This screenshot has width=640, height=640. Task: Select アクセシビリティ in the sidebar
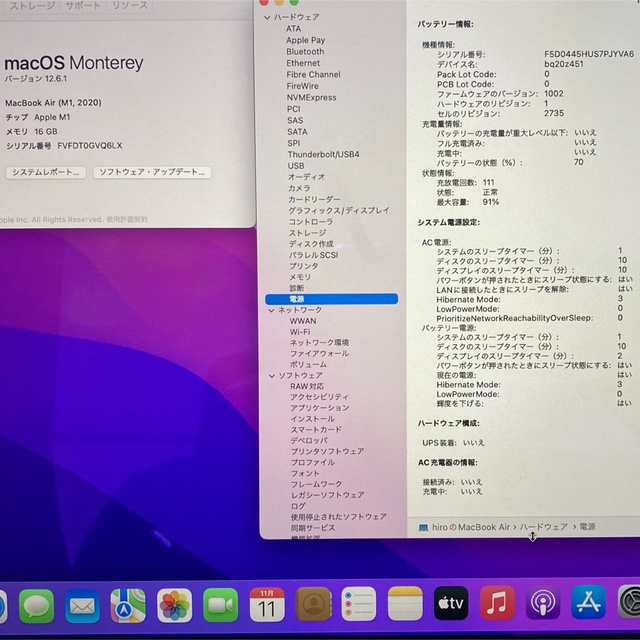[x=320, y=397]
